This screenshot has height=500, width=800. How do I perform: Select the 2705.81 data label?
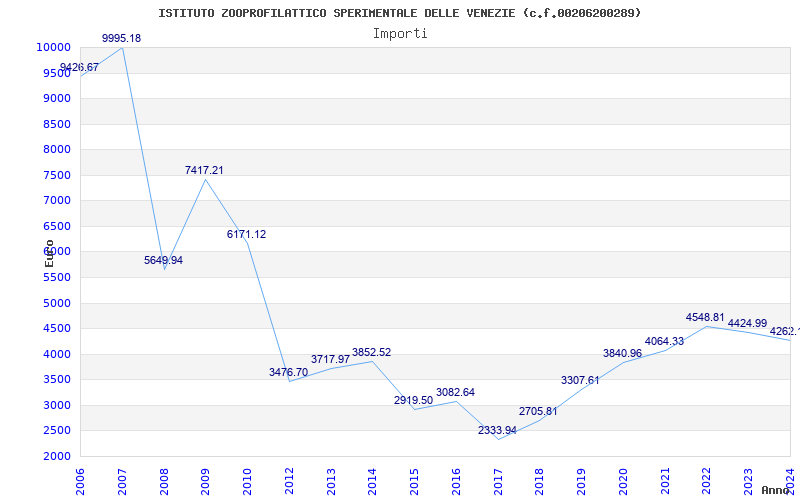[x=538, y=411]
